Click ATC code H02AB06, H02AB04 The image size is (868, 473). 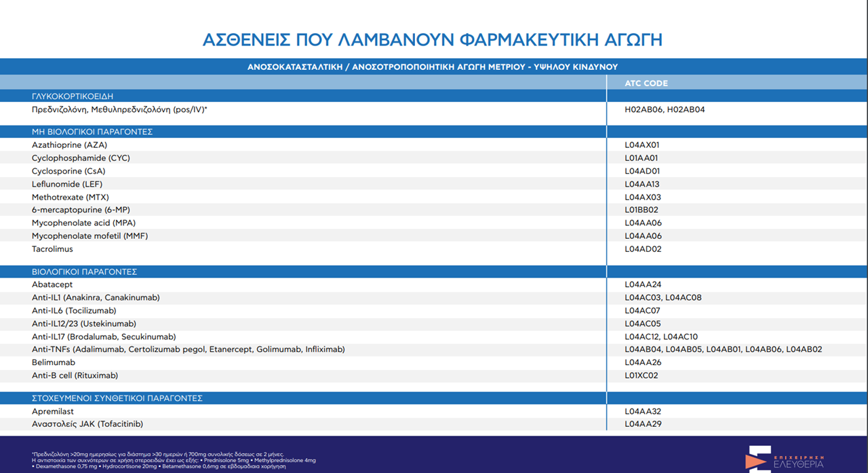pos(665,109)
